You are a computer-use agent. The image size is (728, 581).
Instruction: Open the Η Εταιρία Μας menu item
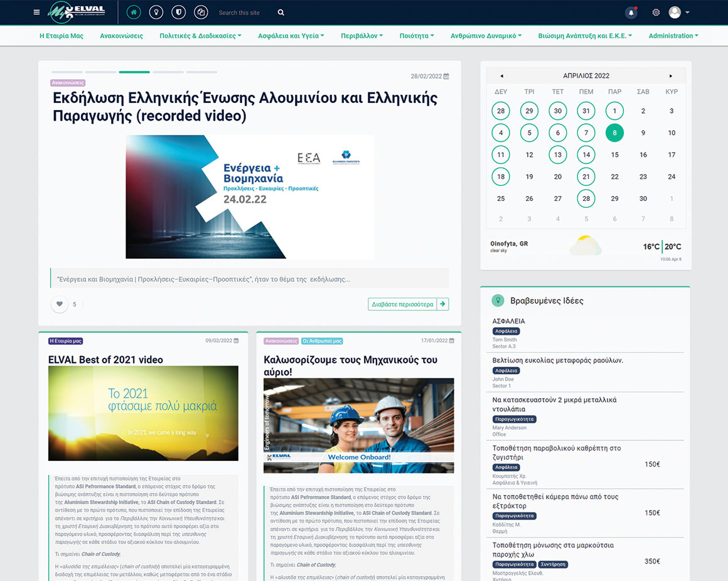pos(62,36)
